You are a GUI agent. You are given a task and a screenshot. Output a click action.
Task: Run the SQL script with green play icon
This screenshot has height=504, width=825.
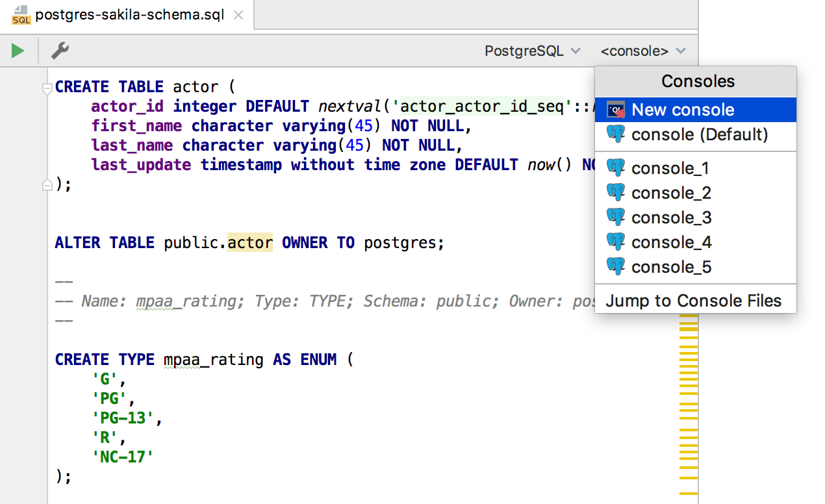18,51
